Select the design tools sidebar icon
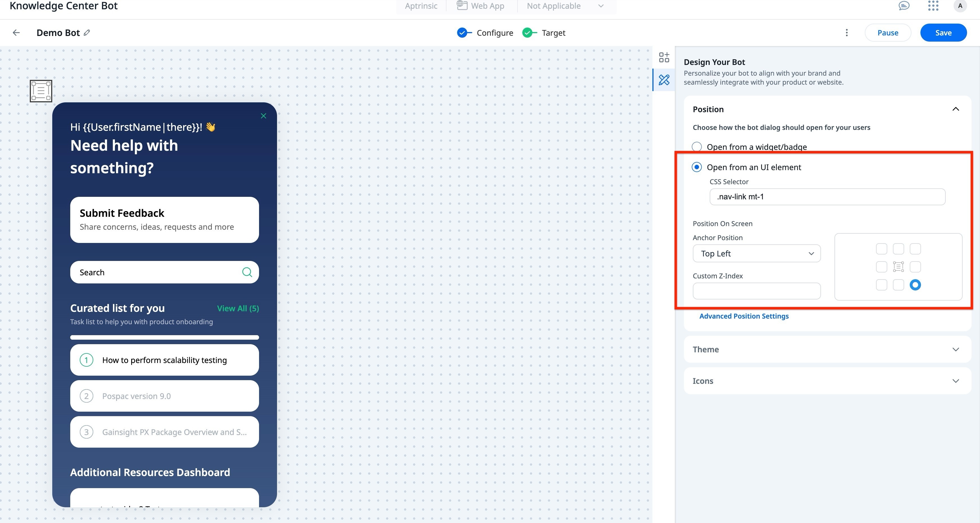The image size is (980, 523). (664, 80)
